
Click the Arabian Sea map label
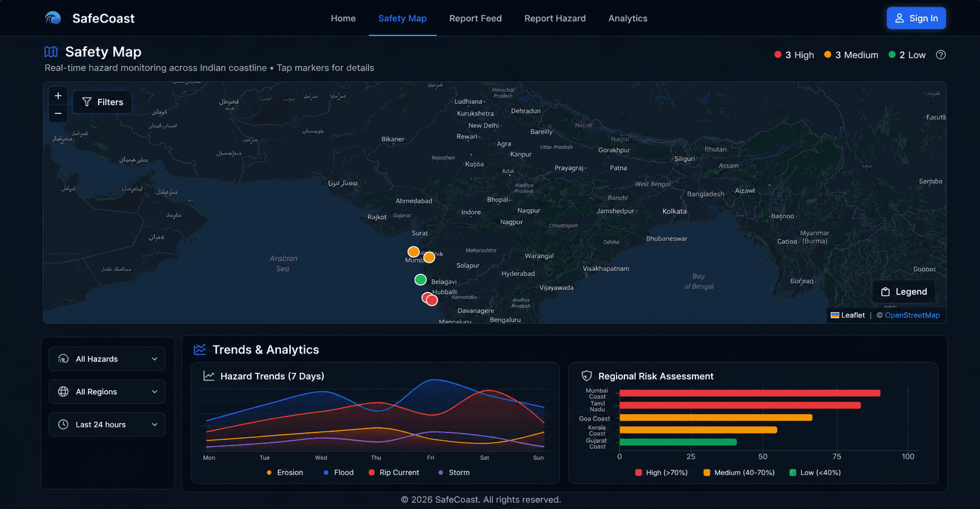[x=283, y=264]
